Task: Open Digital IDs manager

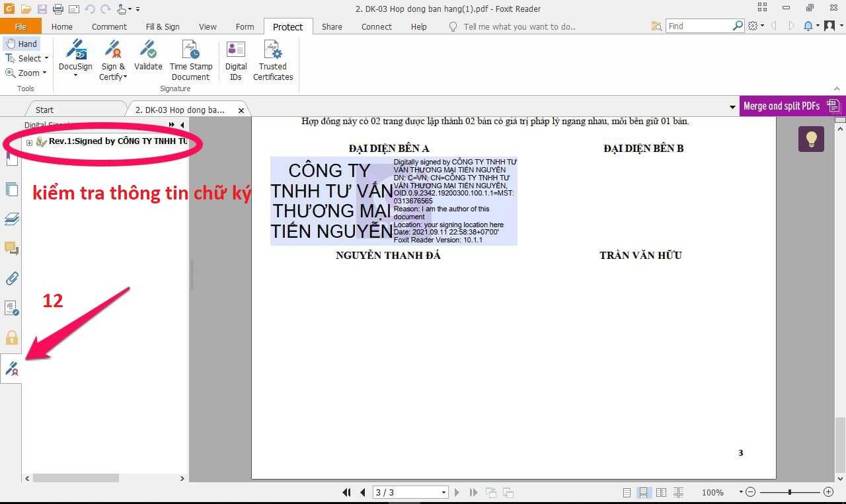Action: tap(236, 60)
